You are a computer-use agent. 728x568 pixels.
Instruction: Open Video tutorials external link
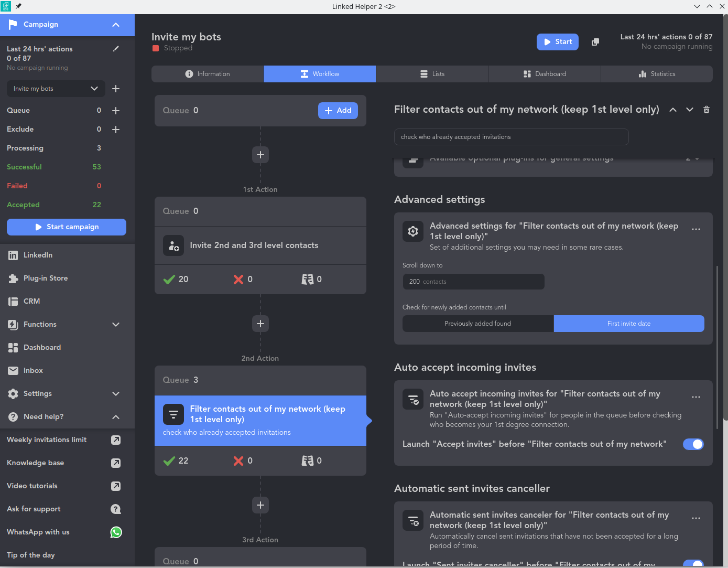(116, 486)
